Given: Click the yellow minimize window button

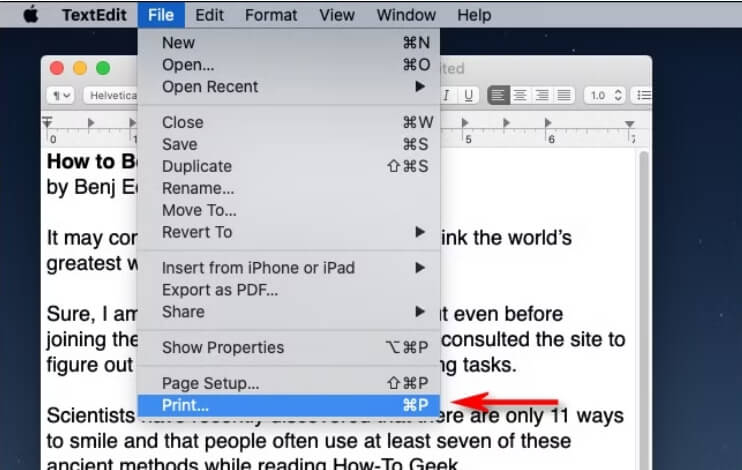Looking at the screenshot, I should tap(80, 68).
